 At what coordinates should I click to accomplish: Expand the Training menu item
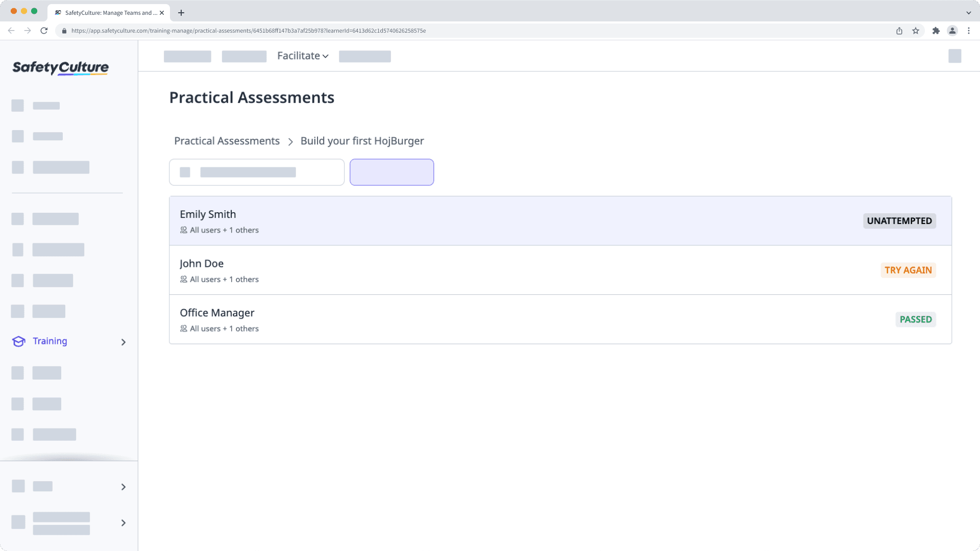click(x=124, y=342)
